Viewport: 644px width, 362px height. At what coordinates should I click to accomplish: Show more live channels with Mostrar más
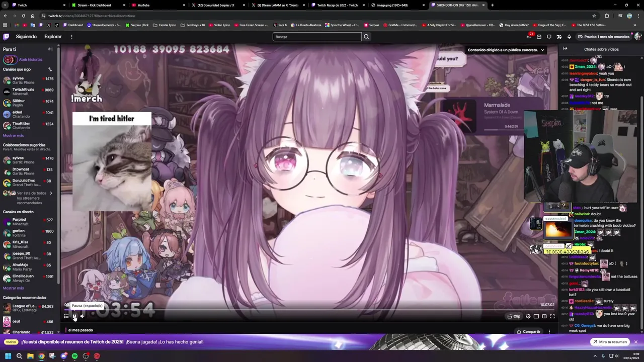(x=13, y=288)
